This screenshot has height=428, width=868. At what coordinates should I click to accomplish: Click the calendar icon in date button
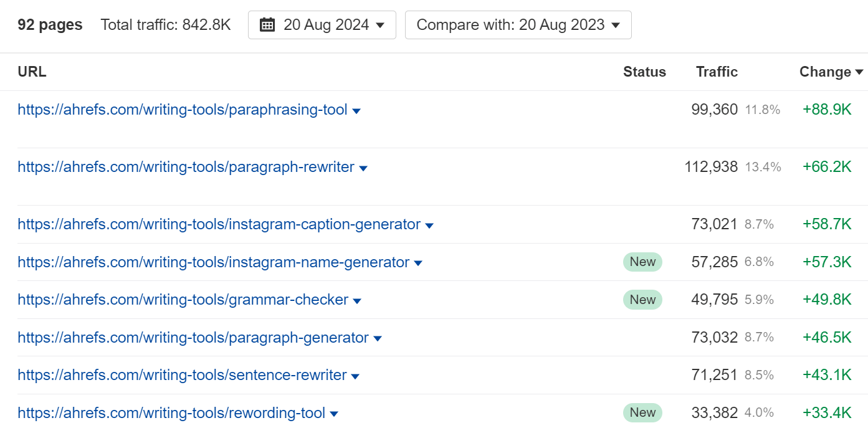pyautogui.click(x=267, y=25)
